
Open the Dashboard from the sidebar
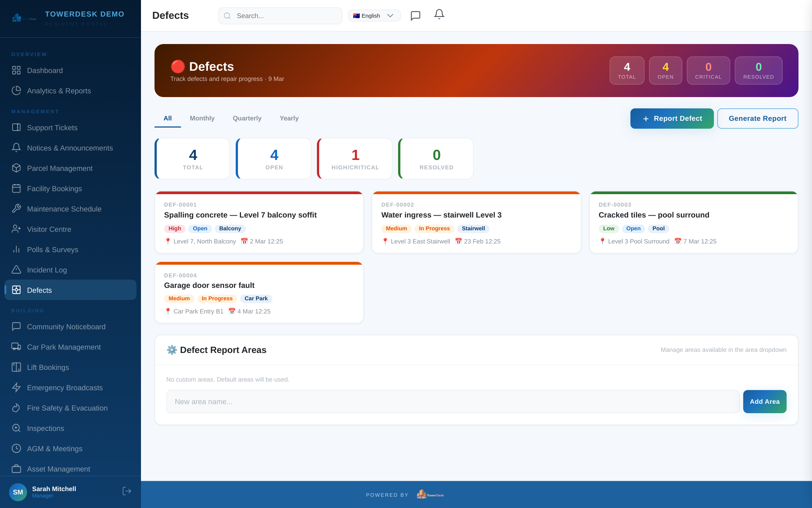(x=44, y=70)
